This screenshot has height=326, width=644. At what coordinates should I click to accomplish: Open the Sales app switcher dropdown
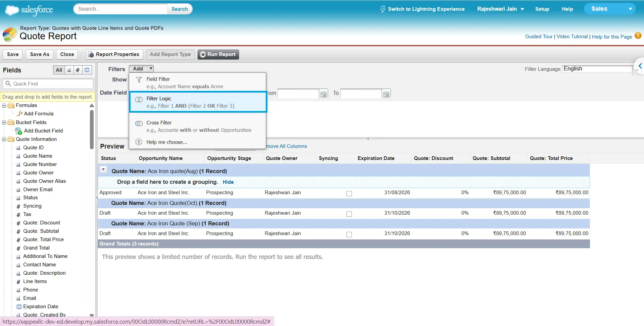610,9
